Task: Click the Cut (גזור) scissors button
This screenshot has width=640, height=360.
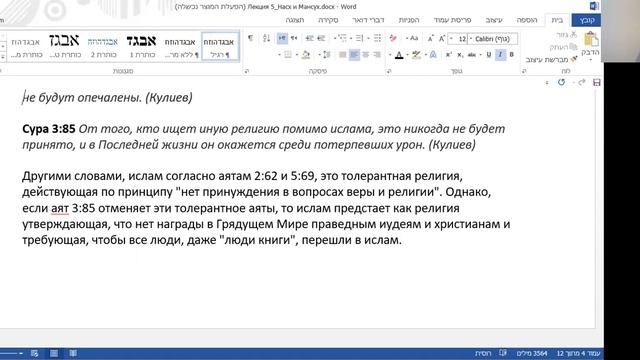Action: click(x=568, y=35)
